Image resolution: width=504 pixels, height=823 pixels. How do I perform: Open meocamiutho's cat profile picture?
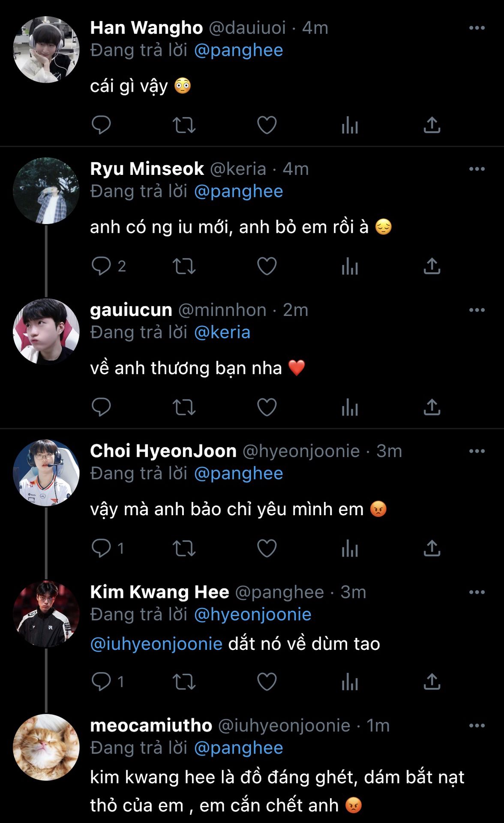click(x=46, y=747)
